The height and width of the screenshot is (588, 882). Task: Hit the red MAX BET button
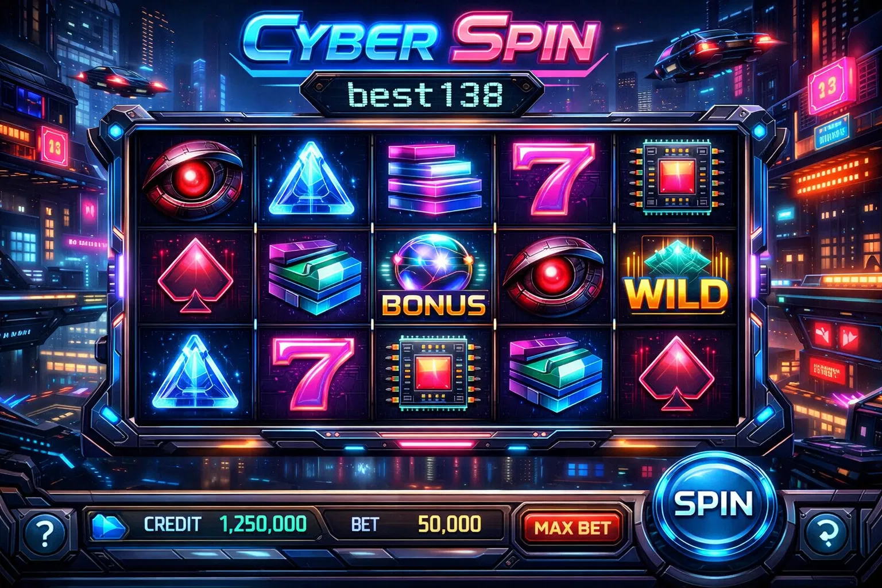pyautogui.click(x=572, y=527)
